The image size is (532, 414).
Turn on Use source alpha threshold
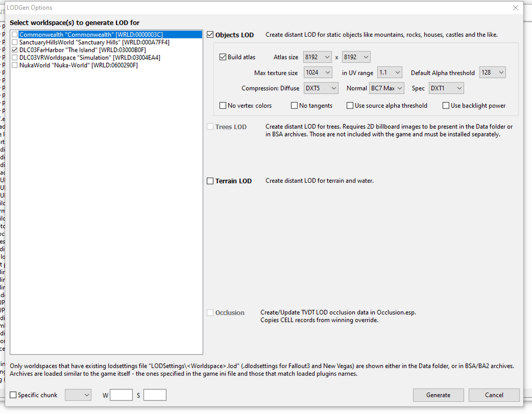[x=350, y=106]
